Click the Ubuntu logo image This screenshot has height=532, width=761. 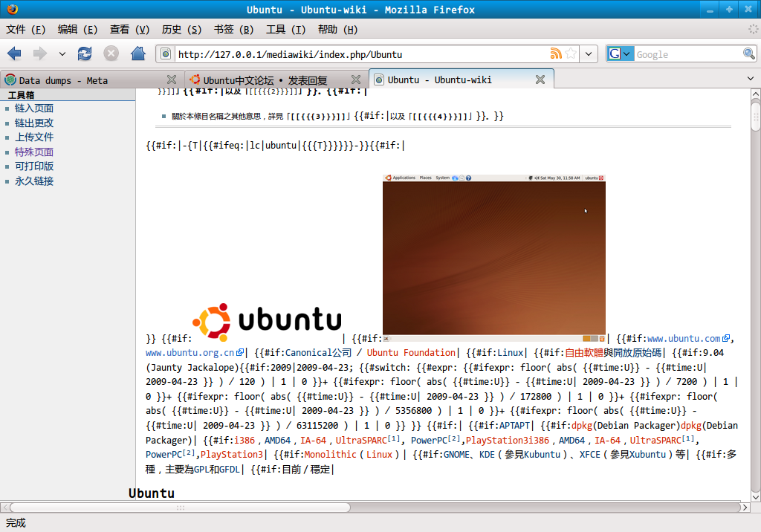[x=267, y=322]
